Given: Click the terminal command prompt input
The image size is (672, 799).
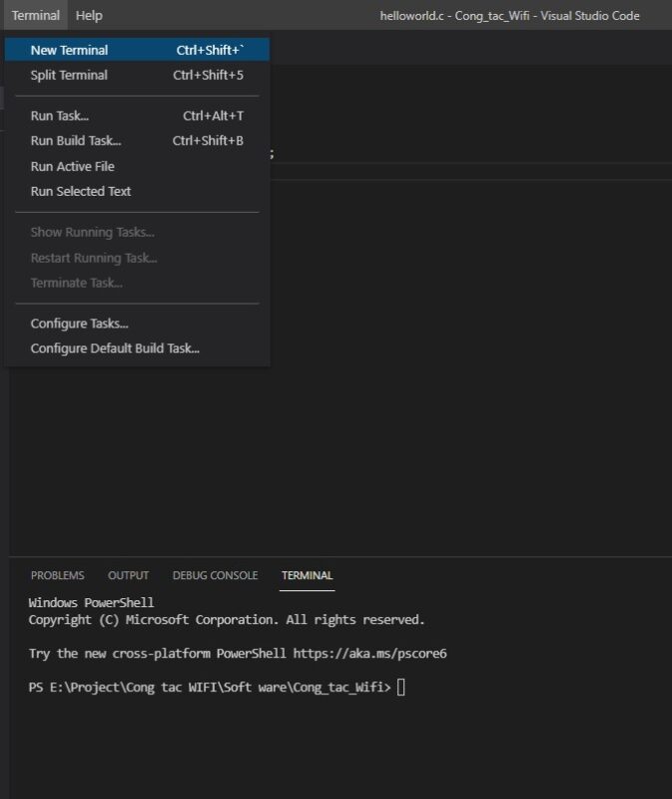Looking at the screenshot, I should point(399,687).
